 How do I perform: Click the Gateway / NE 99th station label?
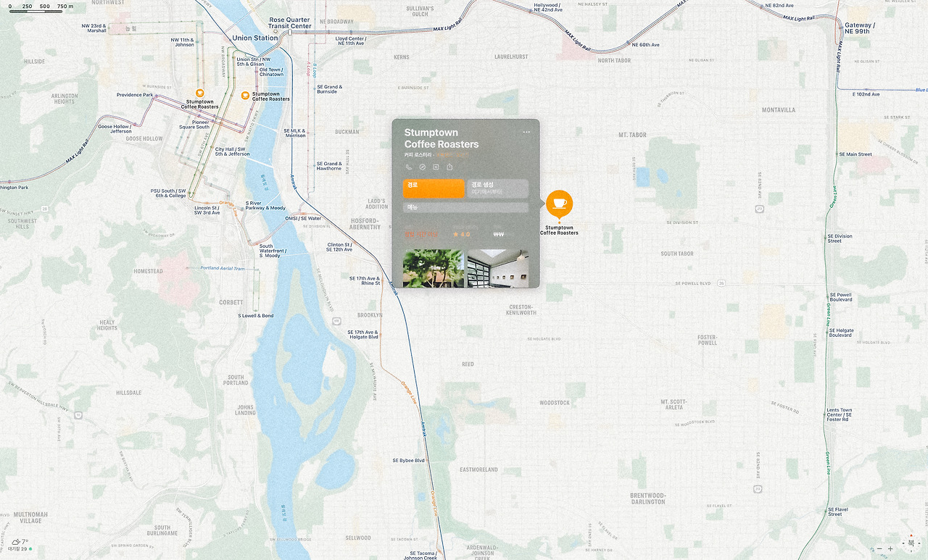click(x=860, y=28)
